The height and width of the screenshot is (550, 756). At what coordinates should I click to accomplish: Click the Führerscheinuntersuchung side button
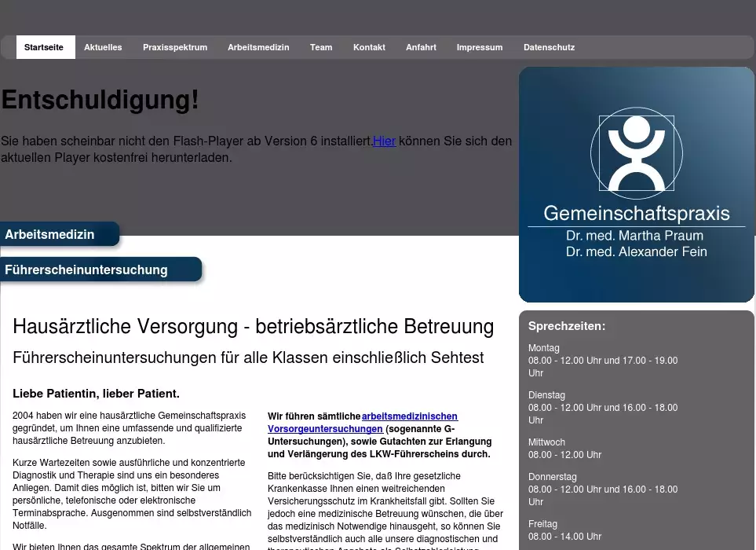pos(100,269)
